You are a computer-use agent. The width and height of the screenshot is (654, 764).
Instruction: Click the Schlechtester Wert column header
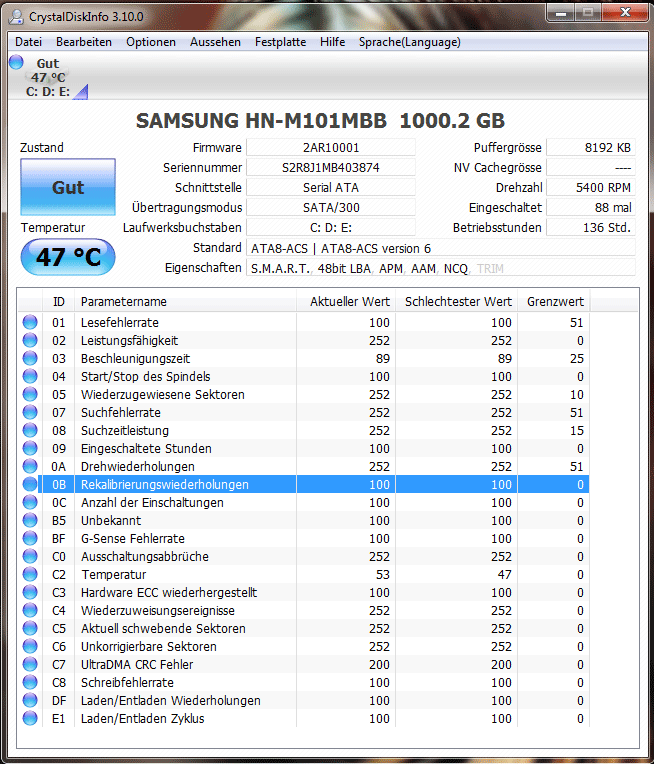click(x=456, y=302)
